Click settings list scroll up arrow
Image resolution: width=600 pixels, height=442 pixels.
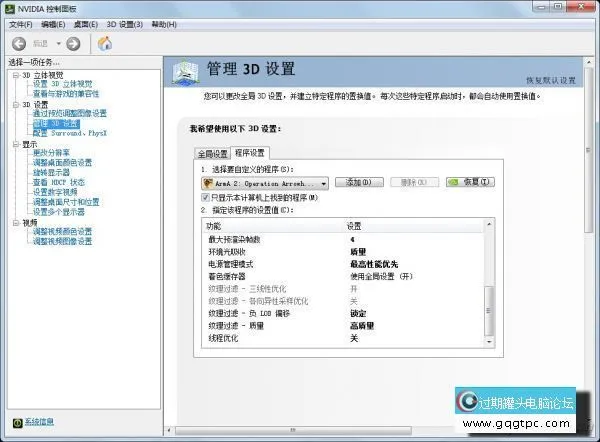(489, 224)
